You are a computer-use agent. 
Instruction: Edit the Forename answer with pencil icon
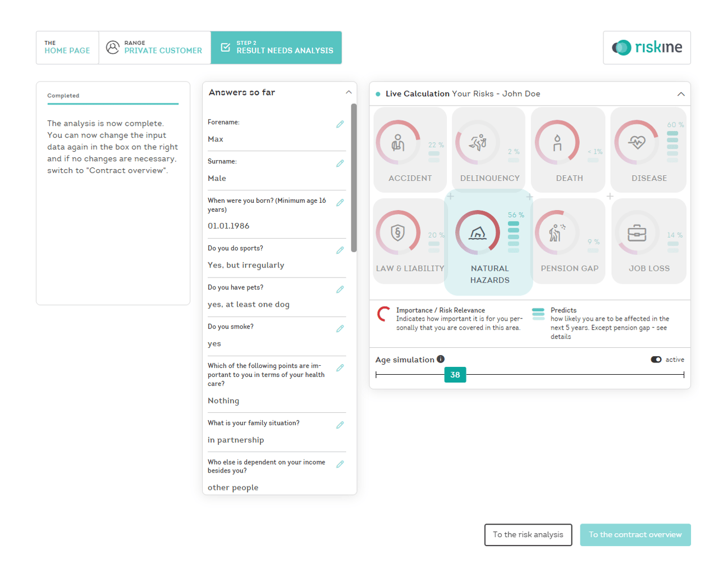point(340,124)
